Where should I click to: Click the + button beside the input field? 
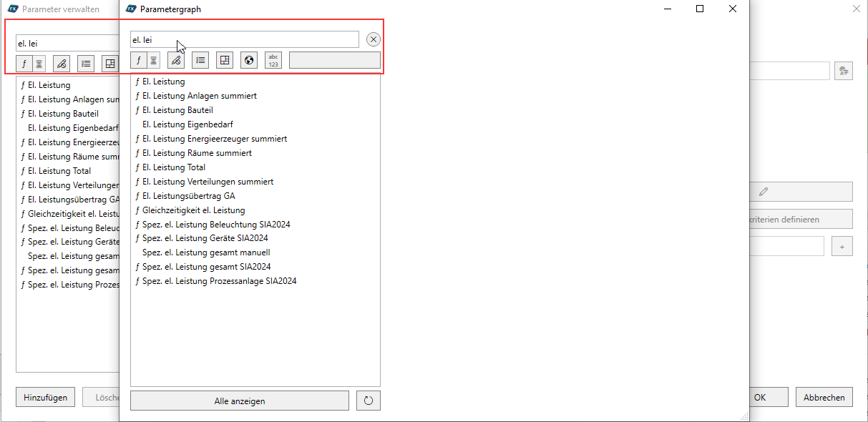842,246
